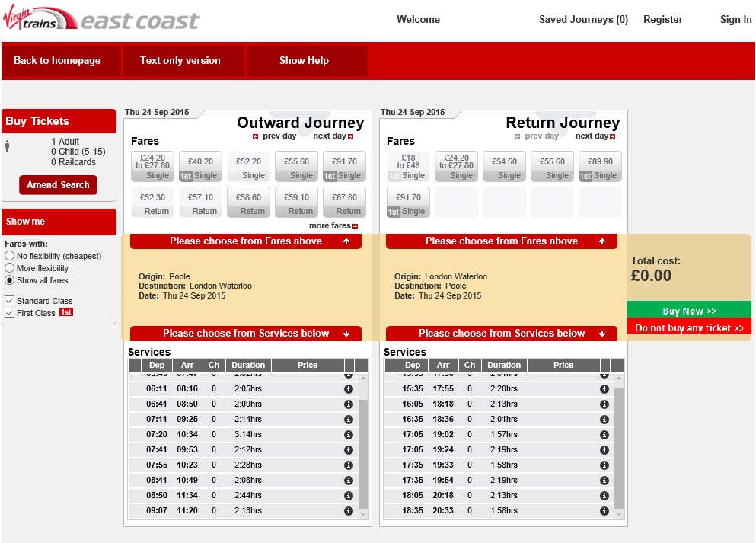Click the Virgin Trains East Coast logo
This screenshot has height=543, width=756.
pos(100,19)
